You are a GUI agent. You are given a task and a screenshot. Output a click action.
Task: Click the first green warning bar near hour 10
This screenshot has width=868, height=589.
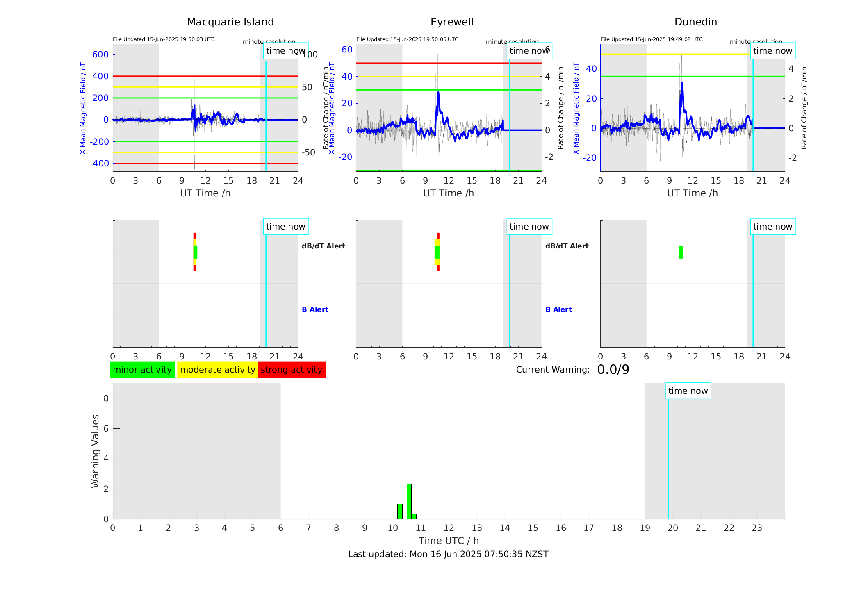click(x=400, y=511)
